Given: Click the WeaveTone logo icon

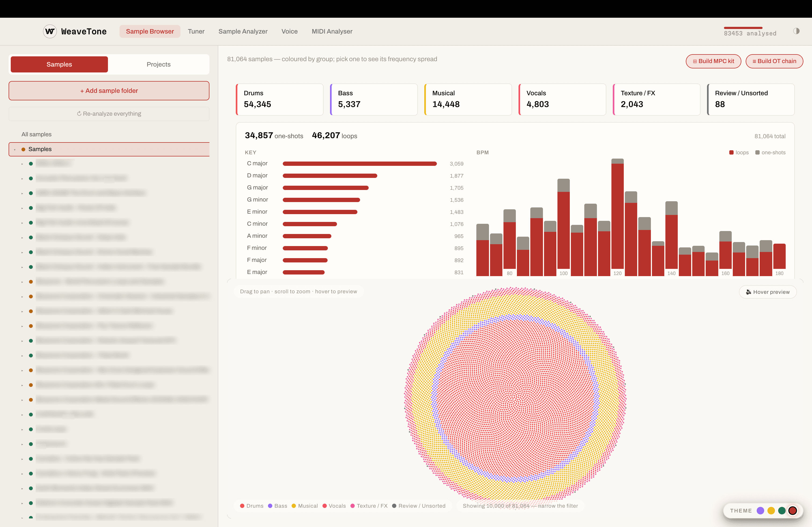Looking at the screenshot, I should click(50, 31).
